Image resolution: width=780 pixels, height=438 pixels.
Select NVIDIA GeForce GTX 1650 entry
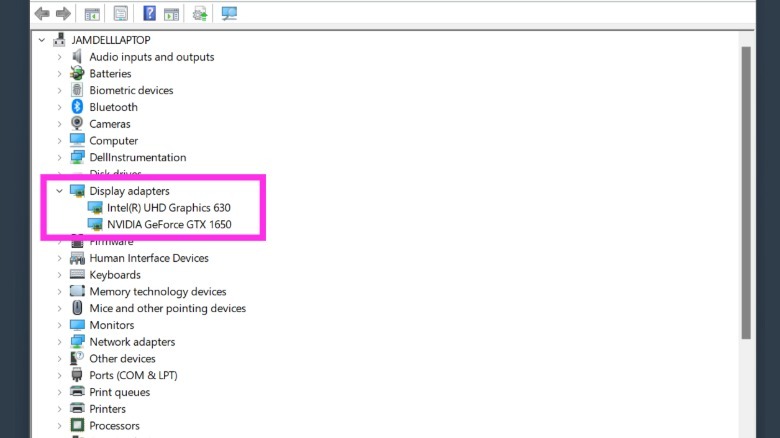point(169,224)
